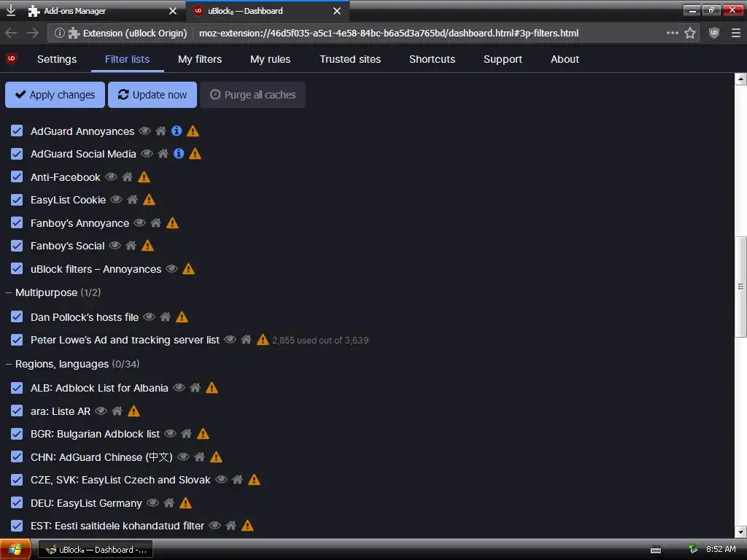The width and height of the screenshot is (747, 560).
Task: Click Apply changes button
Action: 55,95
